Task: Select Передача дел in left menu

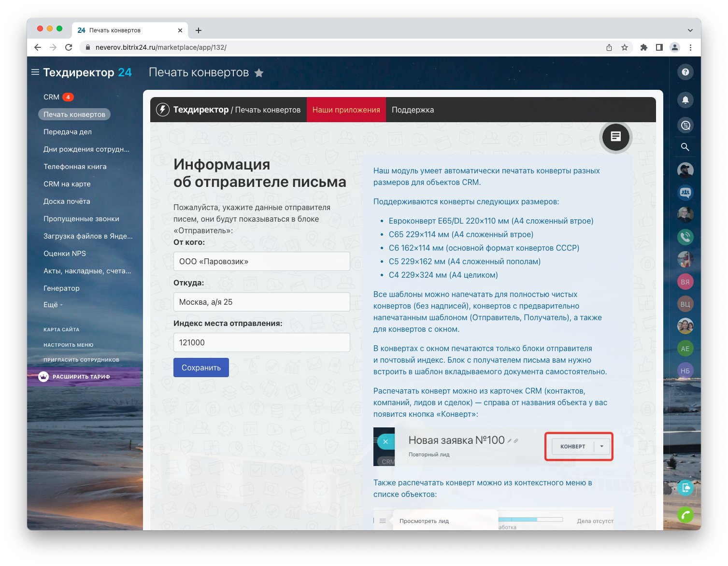Action: coord(68,132)
